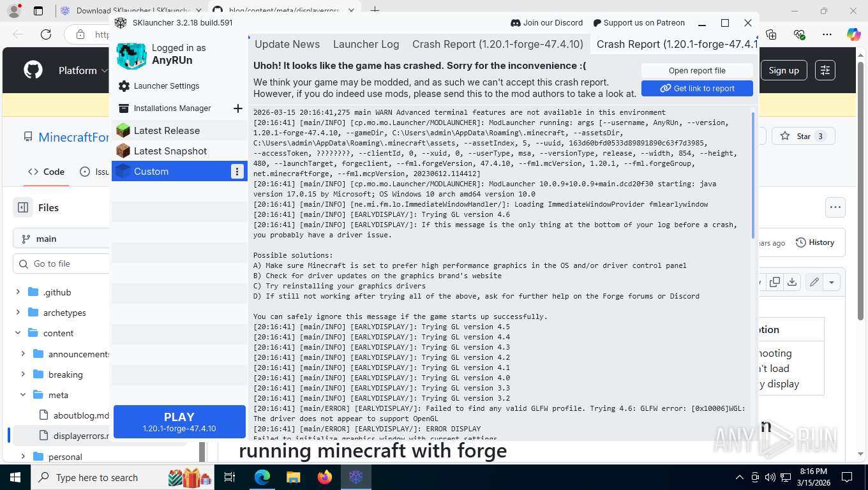Collapse the meta folder
The image size is (868, 490).
(x=23, y=395)
